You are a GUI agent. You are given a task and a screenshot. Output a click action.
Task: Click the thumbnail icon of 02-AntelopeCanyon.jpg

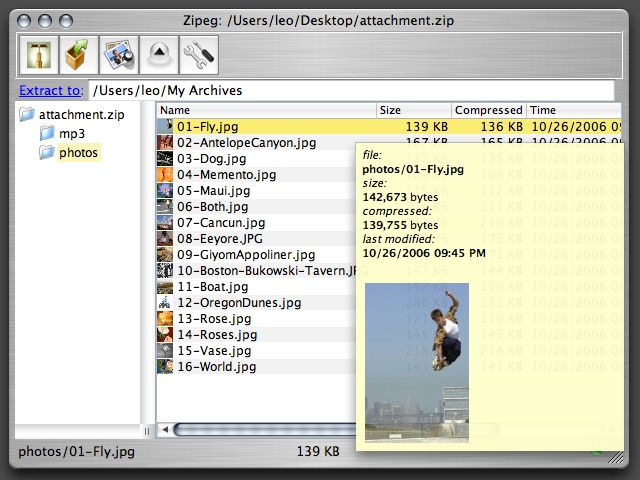pyautogui.click(x=165, y=142)
